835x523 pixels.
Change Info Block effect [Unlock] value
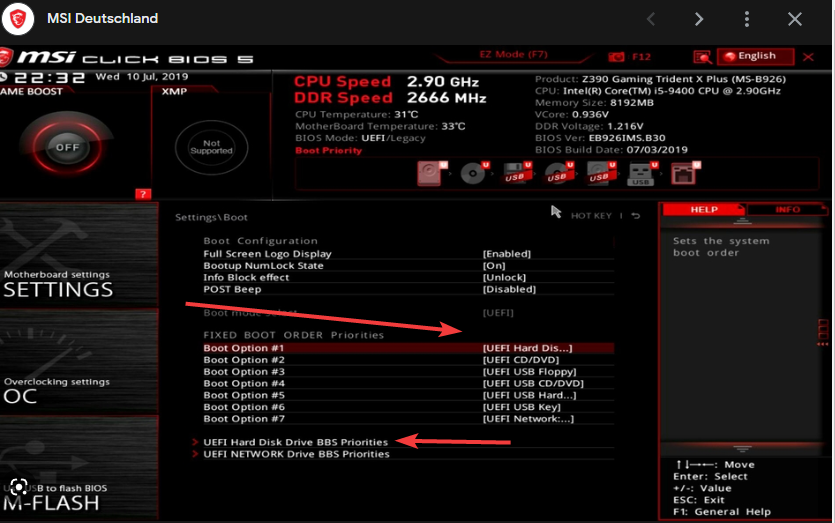(504, 277)
